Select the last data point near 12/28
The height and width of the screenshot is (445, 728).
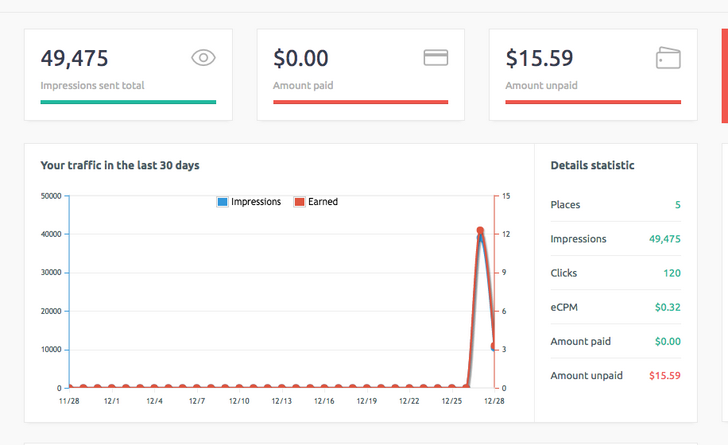tap(494, 347)
